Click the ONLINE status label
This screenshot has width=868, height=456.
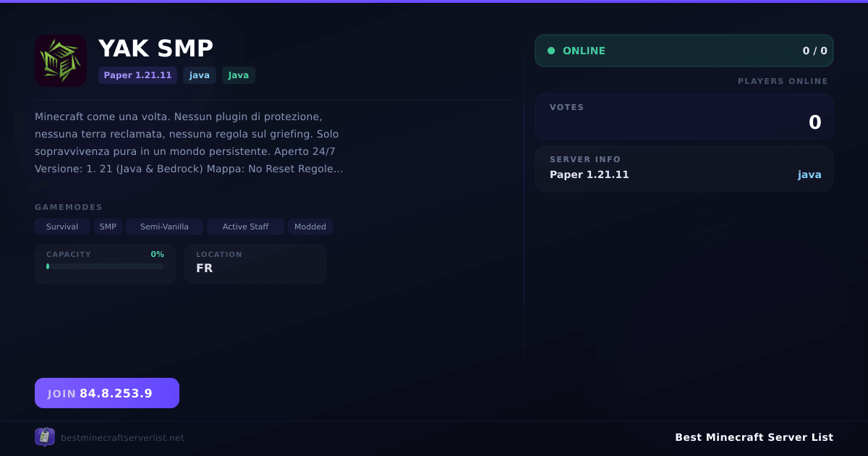(584, 51)
